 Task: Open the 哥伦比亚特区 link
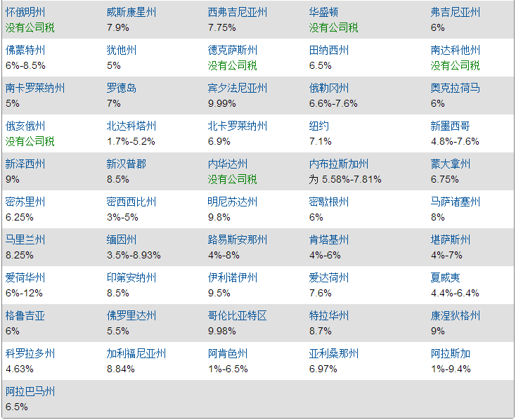pos(238,315)
